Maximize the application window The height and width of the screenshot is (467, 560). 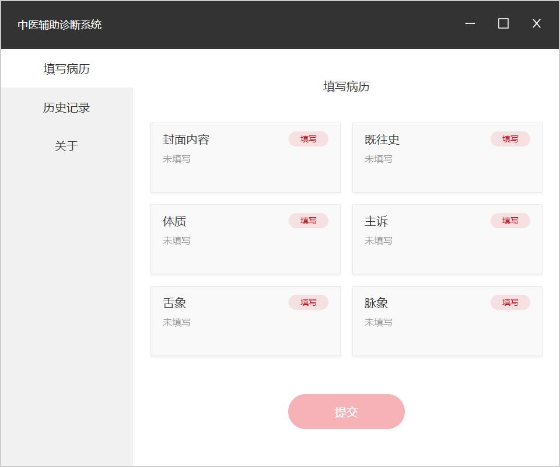pos(503,24)
